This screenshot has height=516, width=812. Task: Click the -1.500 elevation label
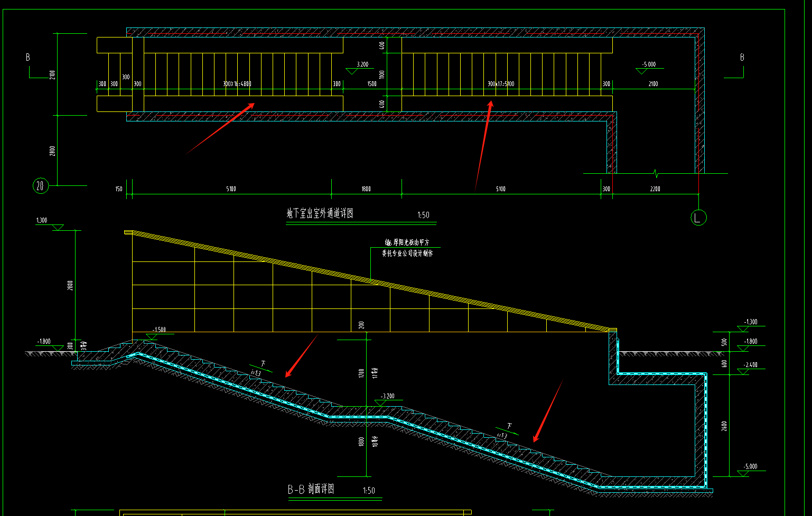click(x=159, y=330)
